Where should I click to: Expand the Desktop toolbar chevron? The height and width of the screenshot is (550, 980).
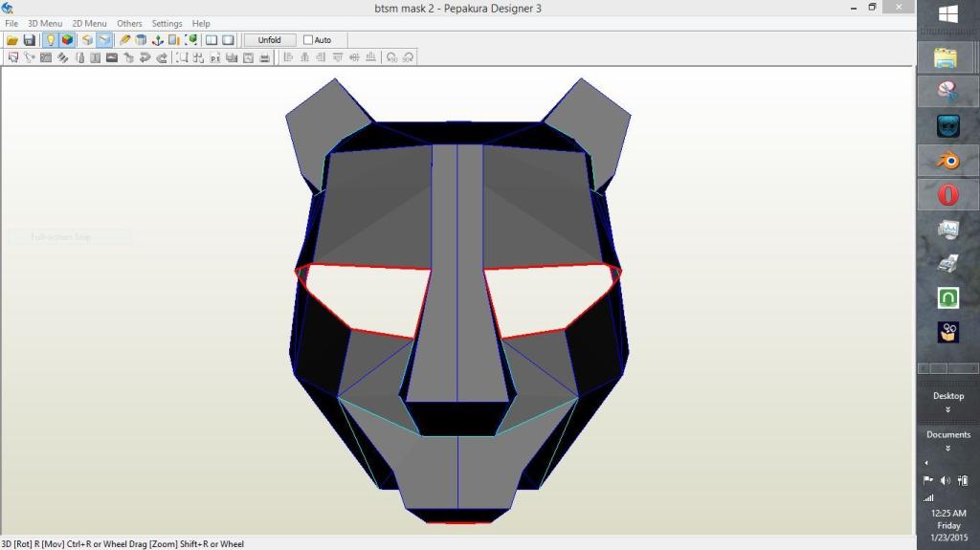click(947, 409)
